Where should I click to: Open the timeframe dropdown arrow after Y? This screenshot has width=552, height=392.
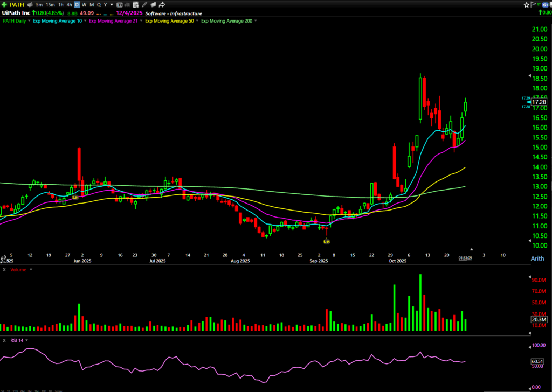coord(112,4)
